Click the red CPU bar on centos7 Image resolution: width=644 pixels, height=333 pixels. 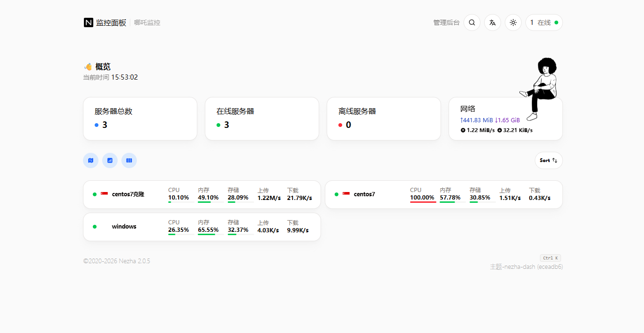pyautogui.click(x=423, y=202)
